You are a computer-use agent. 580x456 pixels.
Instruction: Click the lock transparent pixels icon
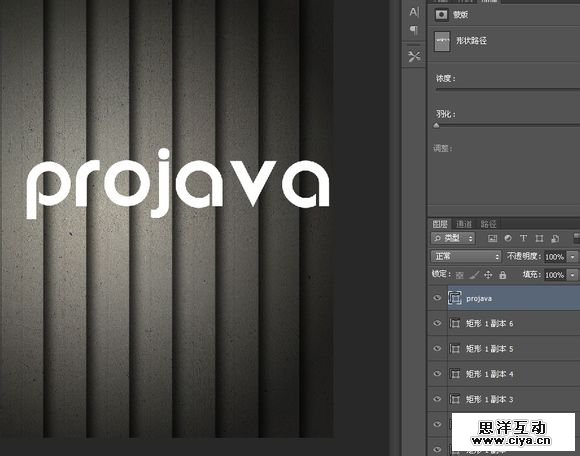tap(459, 275)
